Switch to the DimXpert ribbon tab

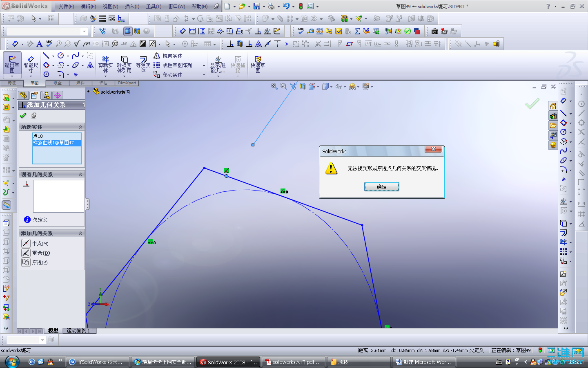point(127,83)
